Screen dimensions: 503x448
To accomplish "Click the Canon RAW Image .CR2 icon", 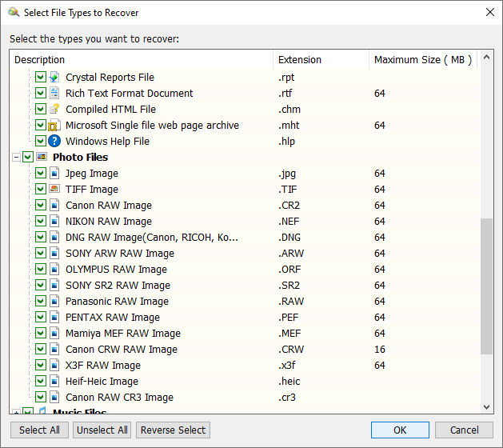I will 54,205.
